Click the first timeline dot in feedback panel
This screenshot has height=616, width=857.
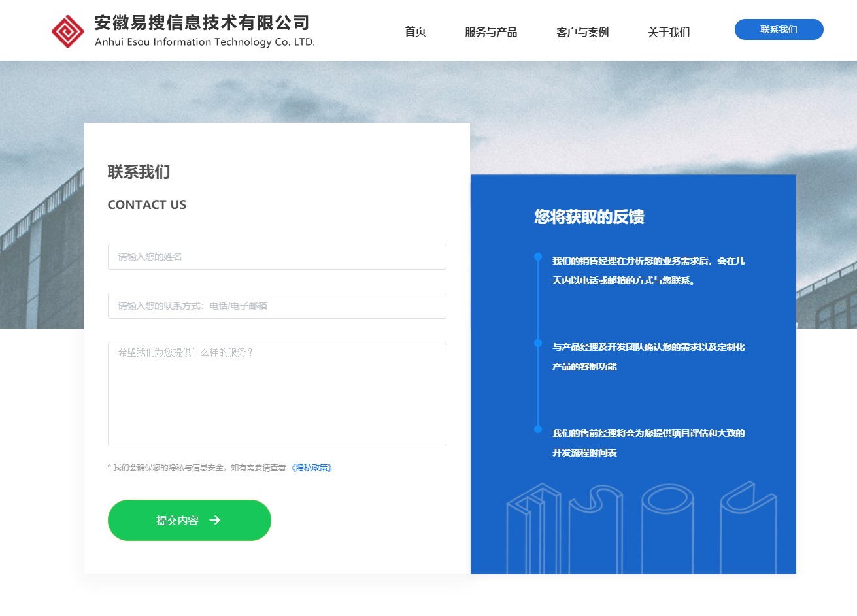tap(538, 257)
